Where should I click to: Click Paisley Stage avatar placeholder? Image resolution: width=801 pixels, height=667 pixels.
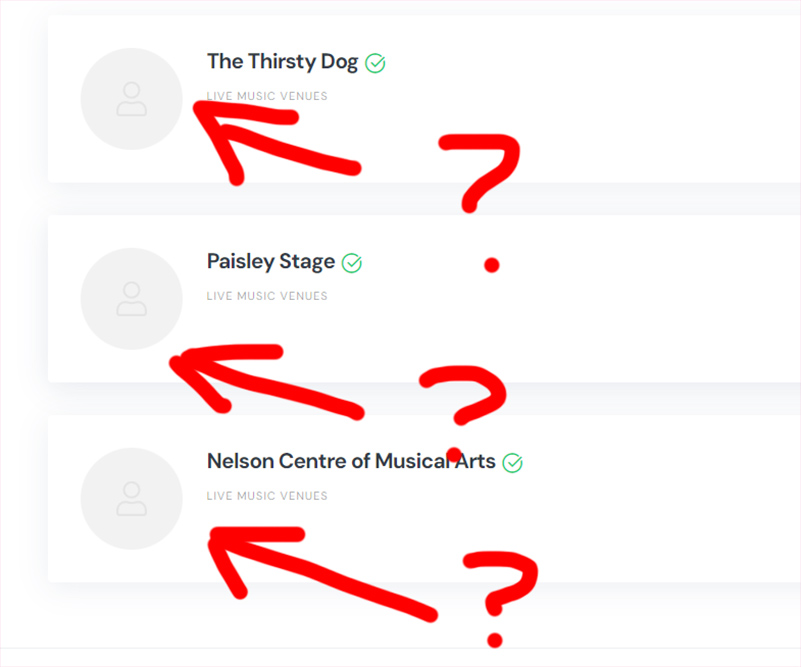pyautogui.click(x=132, y=299)
